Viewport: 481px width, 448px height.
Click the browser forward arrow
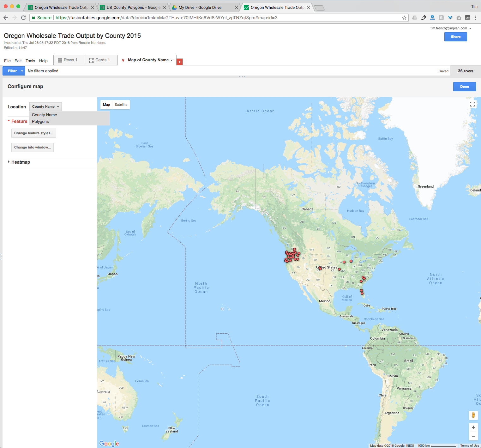(15, 18)
